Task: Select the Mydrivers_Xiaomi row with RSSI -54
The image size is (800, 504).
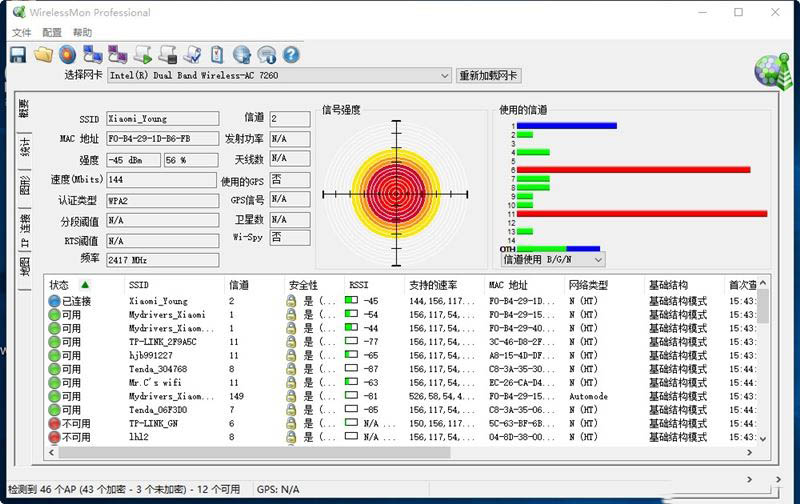Action: (403, 315)
